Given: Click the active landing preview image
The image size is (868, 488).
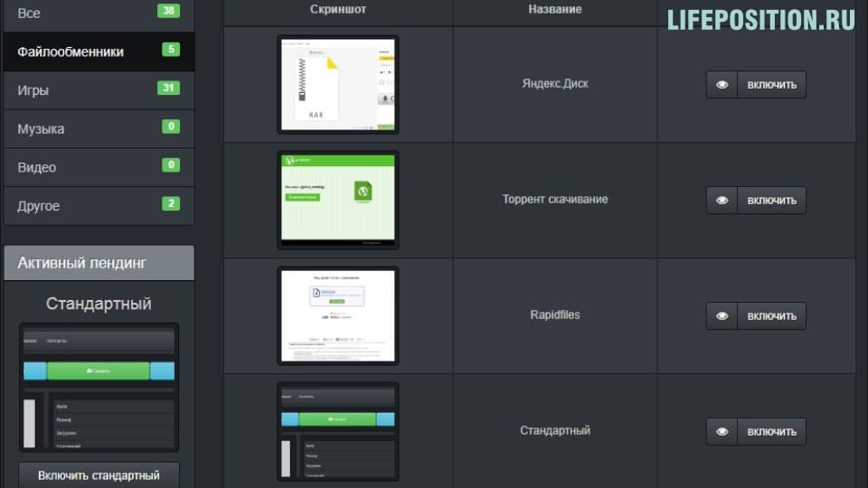Looking at the screenshot, I should coord(99,387).
